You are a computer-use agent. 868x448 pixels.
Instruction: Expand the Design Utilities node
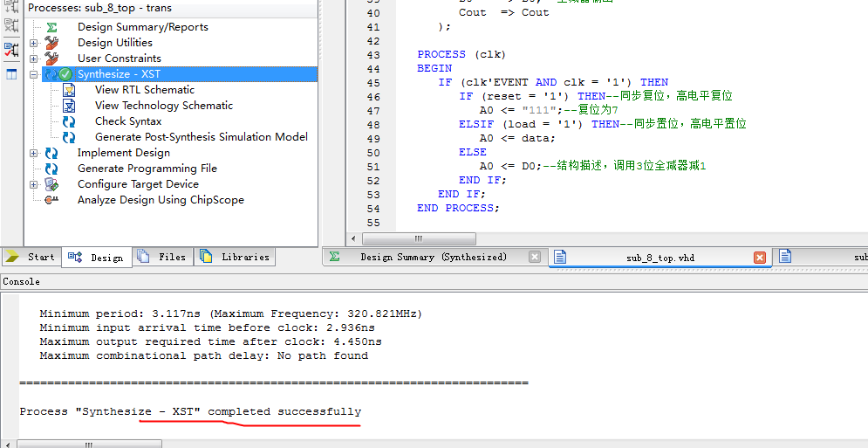(34, 43)
